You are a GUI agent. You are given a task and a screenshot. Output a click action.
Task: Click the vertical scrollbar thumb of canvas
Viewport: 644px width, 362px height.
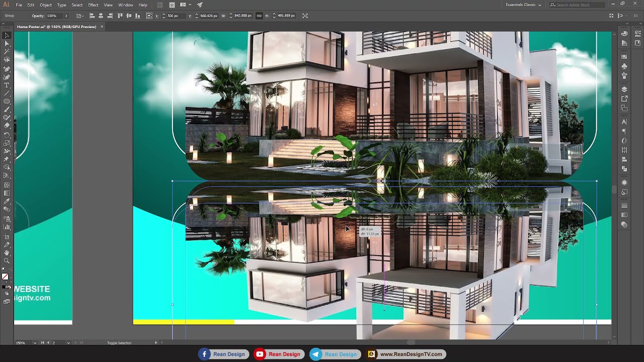pyautogui.click(x=614, y=190)
